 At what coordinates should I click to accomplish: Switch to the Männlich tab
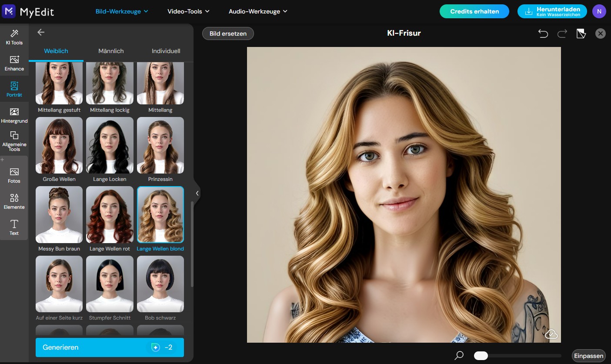[x=111, y=51]
